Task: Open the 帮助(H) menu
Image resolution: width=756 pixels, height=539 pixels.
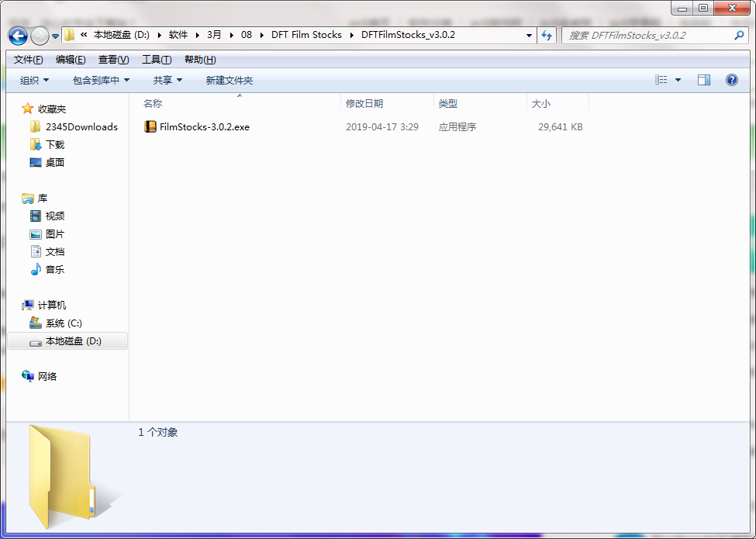Action: (x=200, y=60)
